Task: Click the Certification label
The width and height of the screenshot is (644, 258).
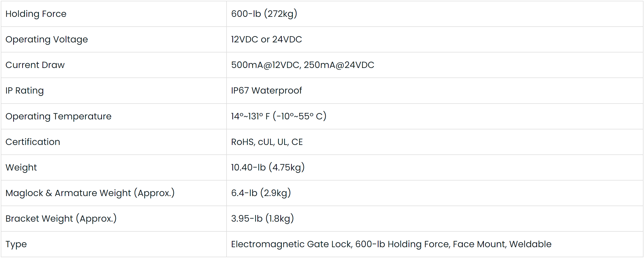Action: [x=33, y=142]
